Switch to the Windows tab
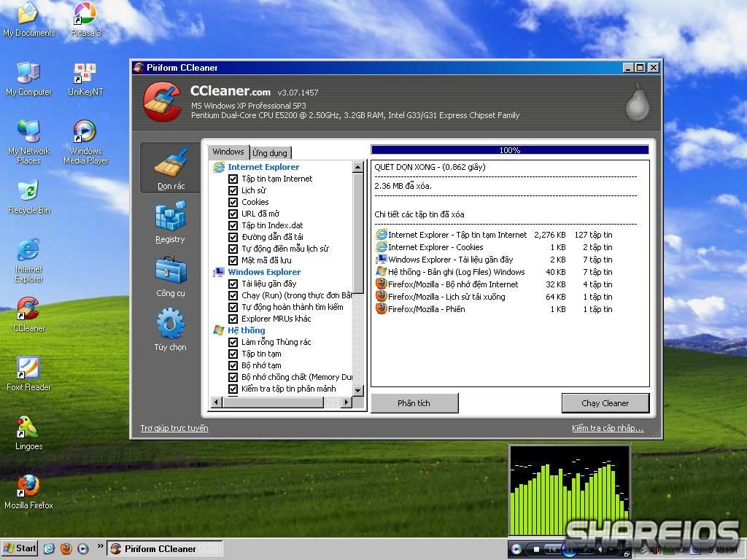The height and width of the screenshot is (560, 747). tap(228, 152)
